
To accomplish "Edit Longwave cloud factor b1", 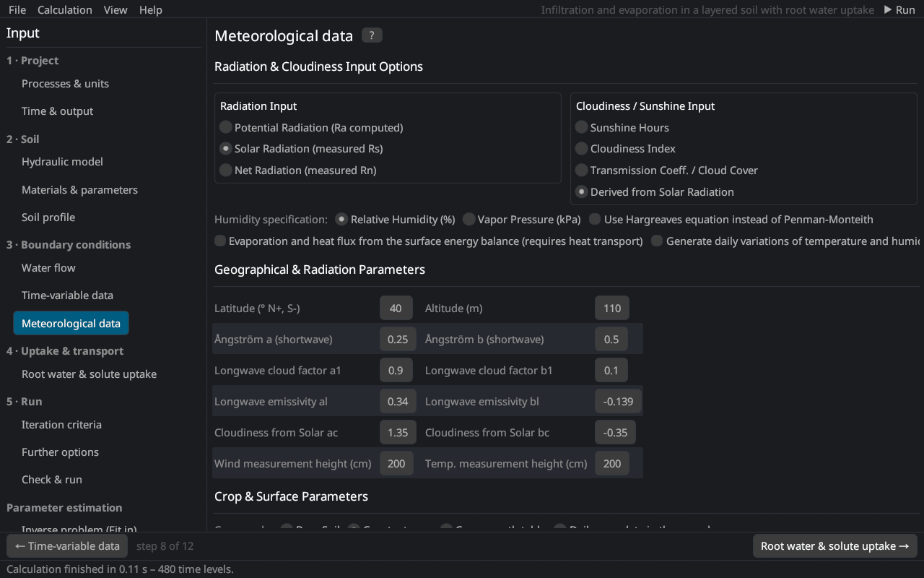I will coord(611,370).
